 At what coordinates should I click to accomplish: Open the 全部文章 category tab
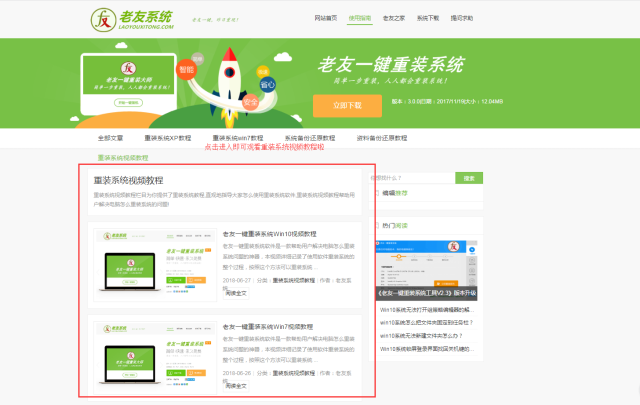click(x=110, y=138)
